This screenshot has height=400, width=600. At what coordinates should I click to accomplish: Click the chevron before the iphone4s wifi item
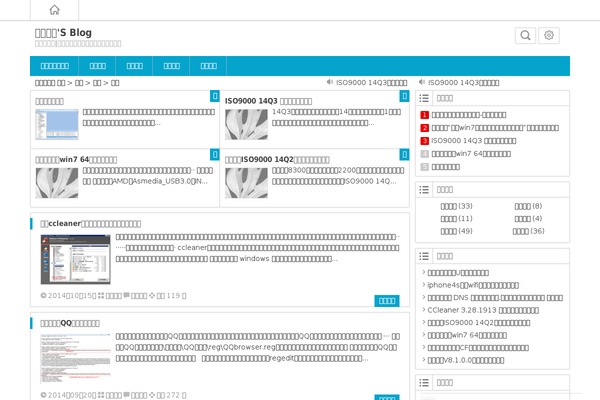coord(424,284)
